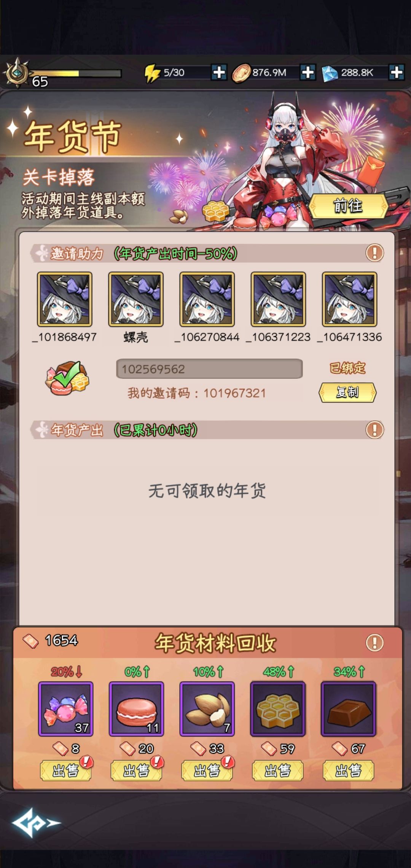Sell chocolate with its 出售 button
The height and width of the screenshot is (868, 411).
pos(349,771)
